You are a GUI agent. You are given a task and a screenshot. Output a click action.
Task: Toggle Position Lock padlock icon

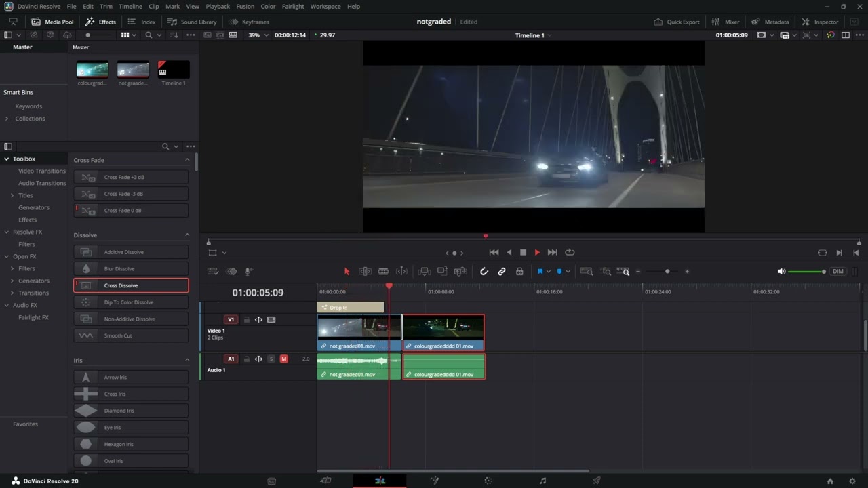pos(519,271)
